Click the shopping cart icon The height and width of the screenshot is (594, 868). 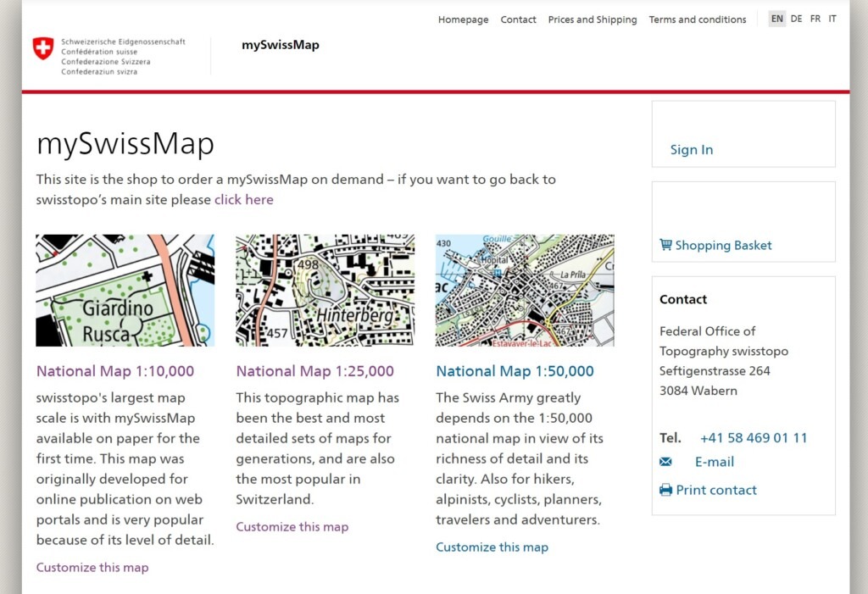665,245
